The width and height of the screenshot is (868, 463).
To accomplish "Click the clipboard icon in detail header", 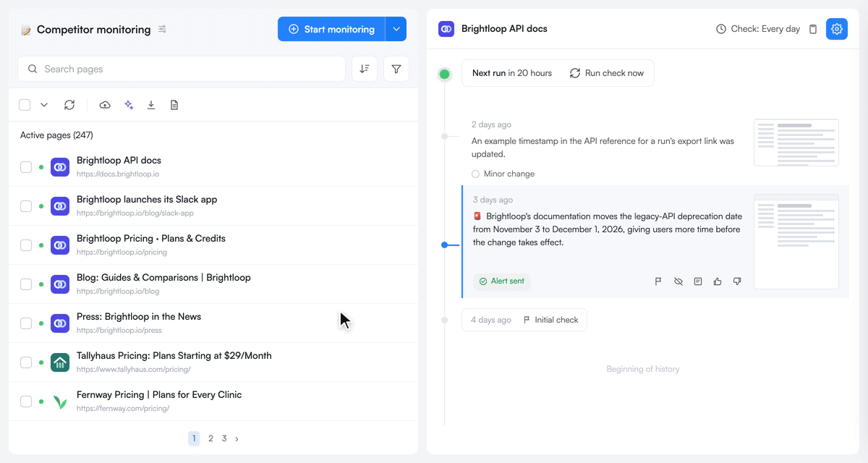I will click(813, 29).
